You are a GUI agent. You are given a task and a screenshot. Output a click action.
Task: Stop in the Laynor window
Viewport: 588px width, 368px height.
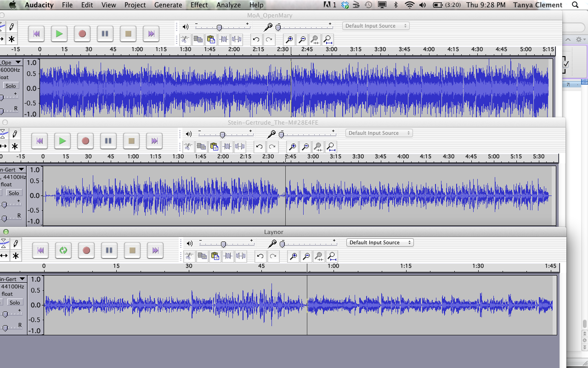132,250
